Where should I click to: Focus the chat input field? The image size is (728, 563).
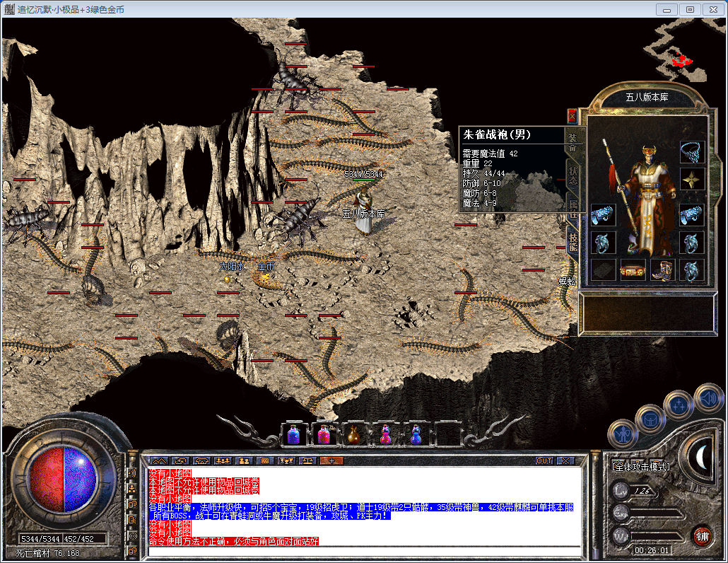pos(365,552)
